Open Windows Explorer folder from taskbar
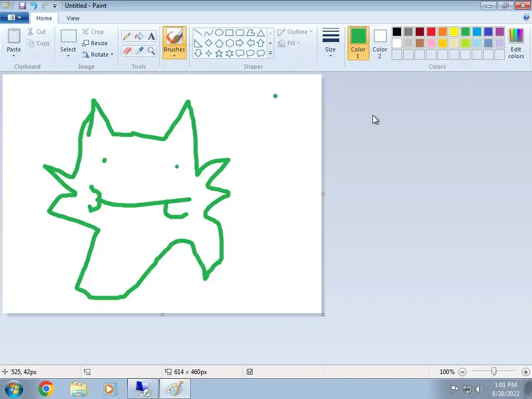 78,389
